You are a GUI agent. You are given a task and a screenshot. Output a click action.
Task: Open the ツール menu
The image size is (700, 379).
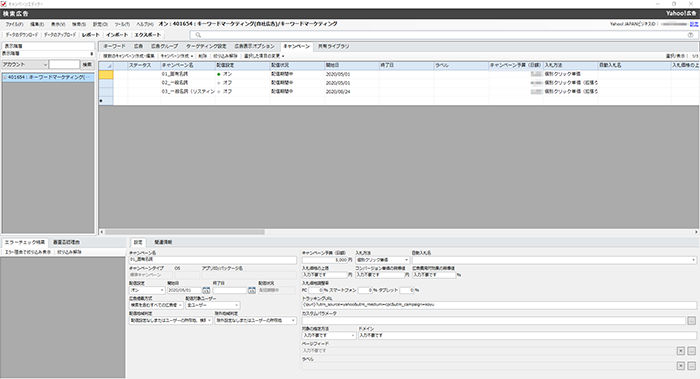click(122, 24)
